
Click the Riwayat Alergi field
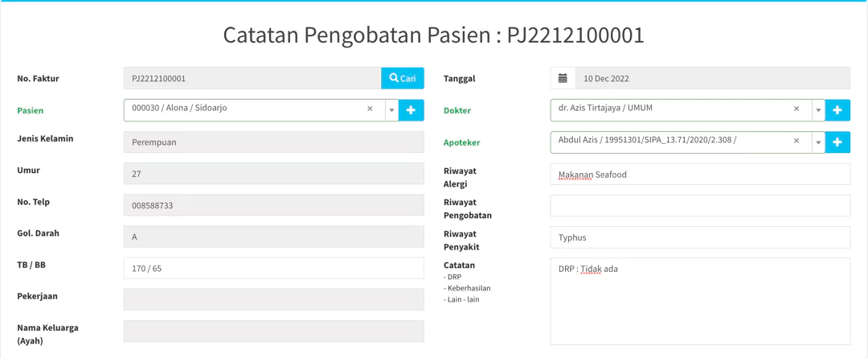tap(699, 175)
